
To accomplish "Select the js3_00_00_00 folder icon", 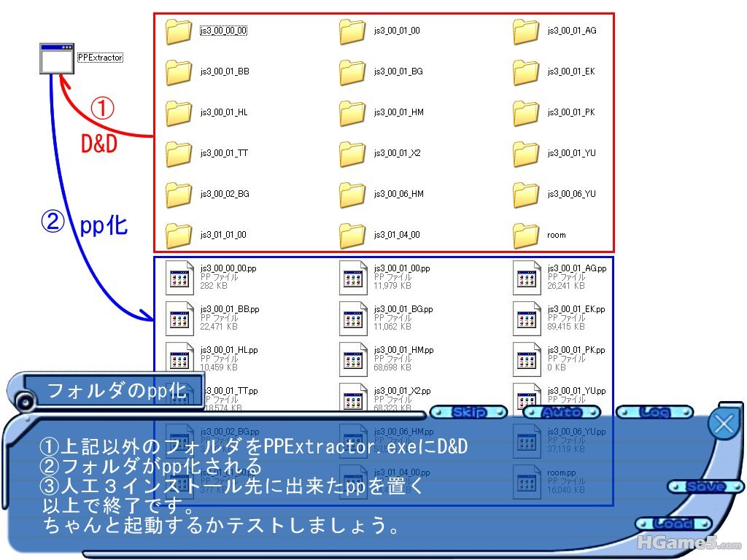I will tap(178, 31).
